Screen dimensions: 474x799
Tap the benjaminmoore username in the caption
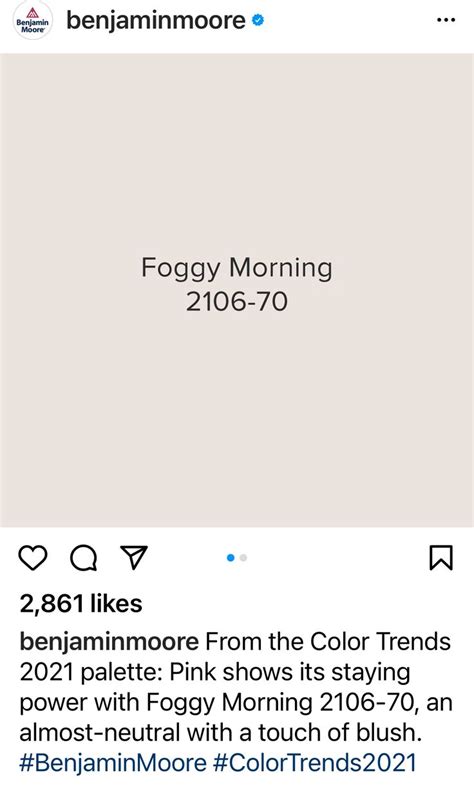109,642
